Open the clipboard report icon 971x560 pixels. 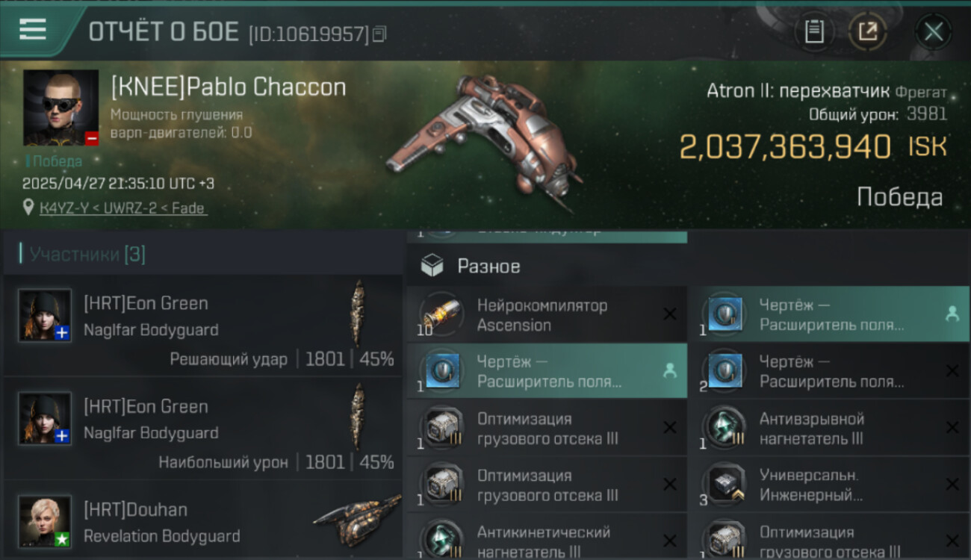[x=814, y=31]
